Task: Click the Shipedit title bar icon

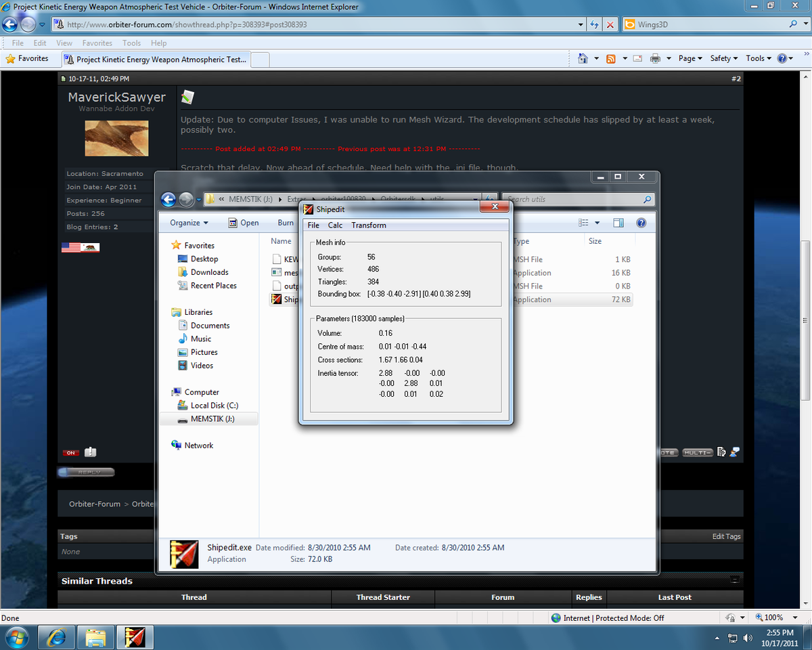Action: click(309, 209)
